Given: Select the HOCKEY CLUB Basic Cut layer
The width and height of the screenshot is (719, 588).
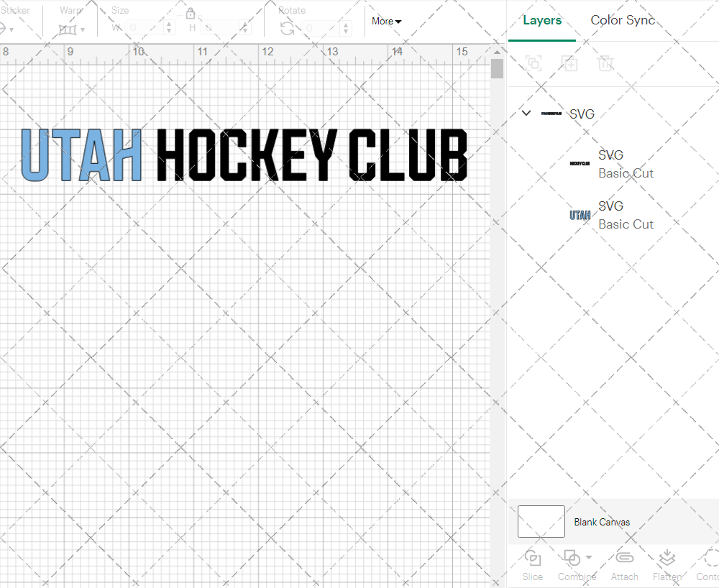Looking at the screenshot, I should (624, 164).
